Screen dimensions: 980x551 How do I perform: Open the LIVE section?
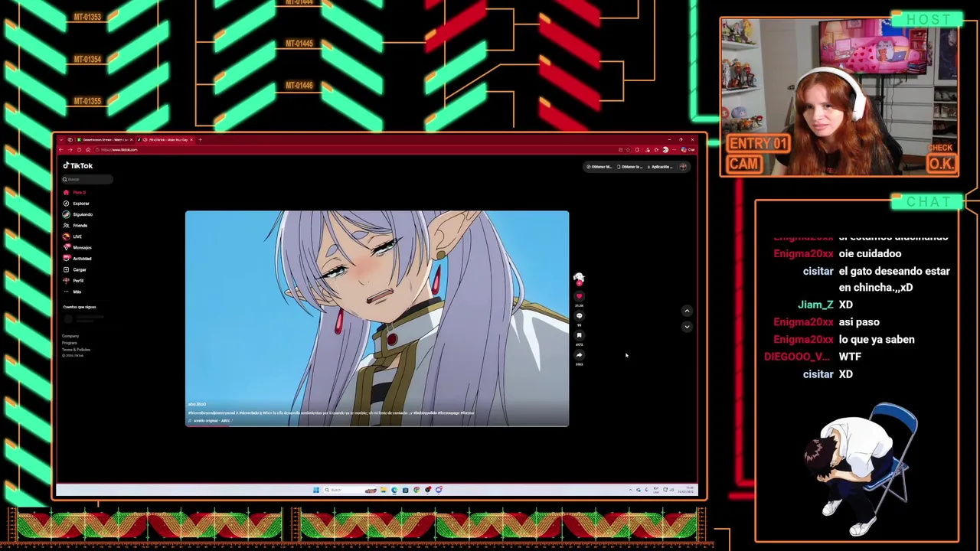73,236
